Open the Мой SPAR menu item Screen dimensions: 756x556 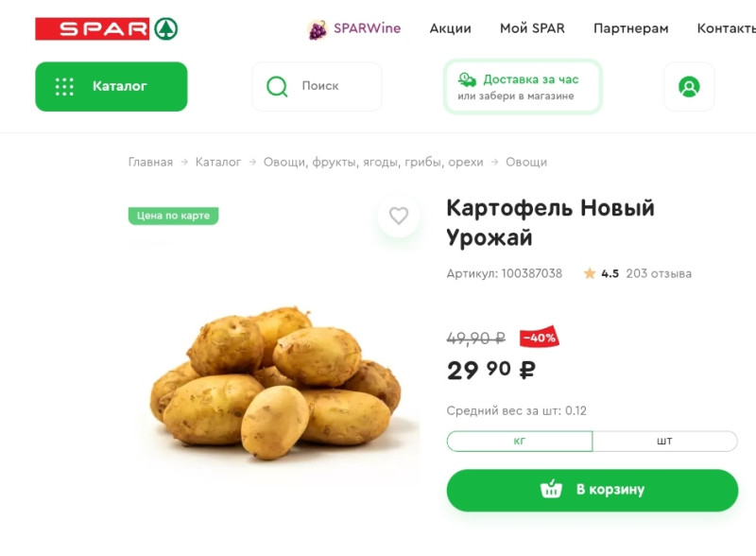[532, 28]
